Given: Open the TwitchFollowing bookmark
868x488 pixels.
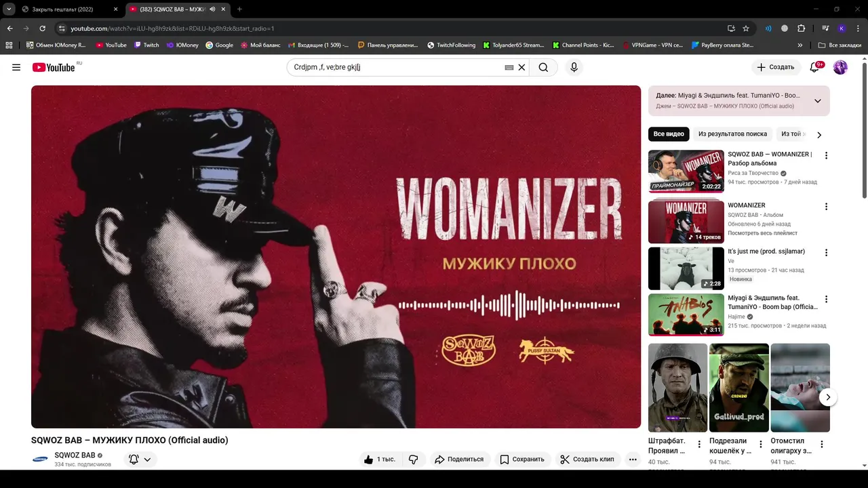Looking at the screenshot, I should 452,45.
